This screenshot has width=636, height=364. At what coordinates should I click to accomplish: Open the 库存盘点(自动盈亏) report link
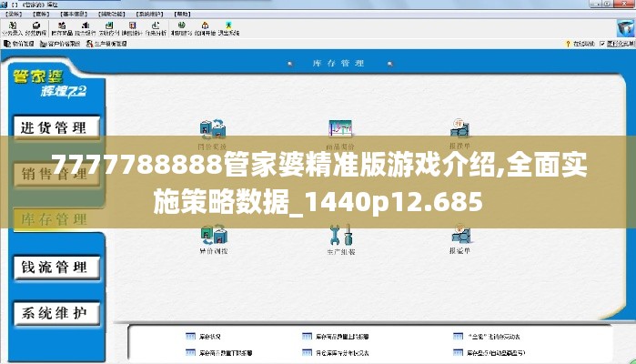pos(490,353)
